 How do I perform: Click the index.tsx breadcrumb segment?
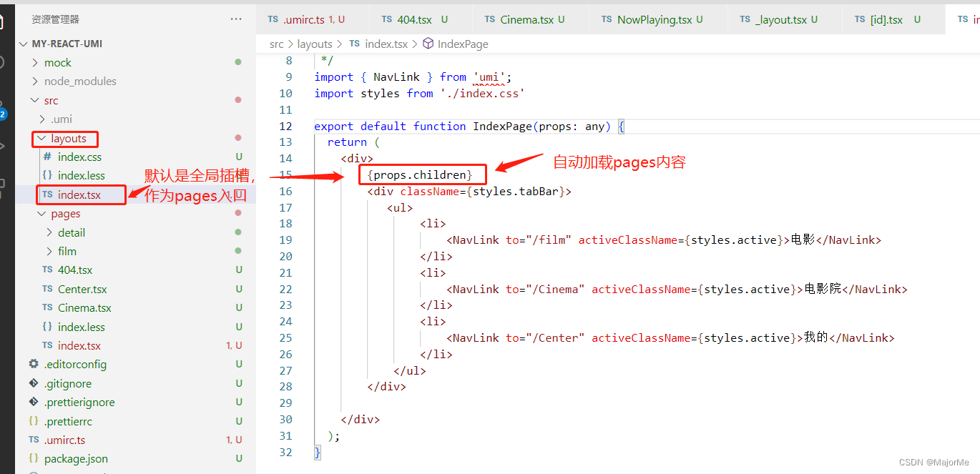pos(386,44)
